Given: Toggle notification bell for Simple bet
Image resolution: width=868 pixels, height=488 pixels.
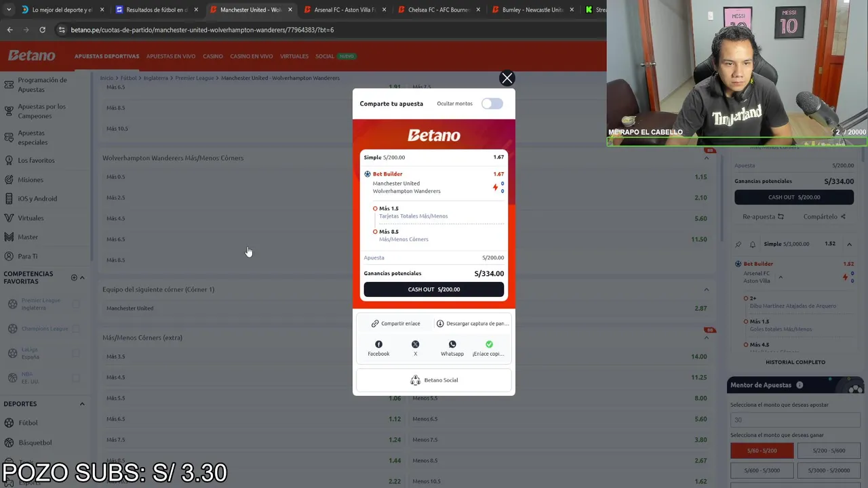Looking at the screenshot, I should click(753, 244).
